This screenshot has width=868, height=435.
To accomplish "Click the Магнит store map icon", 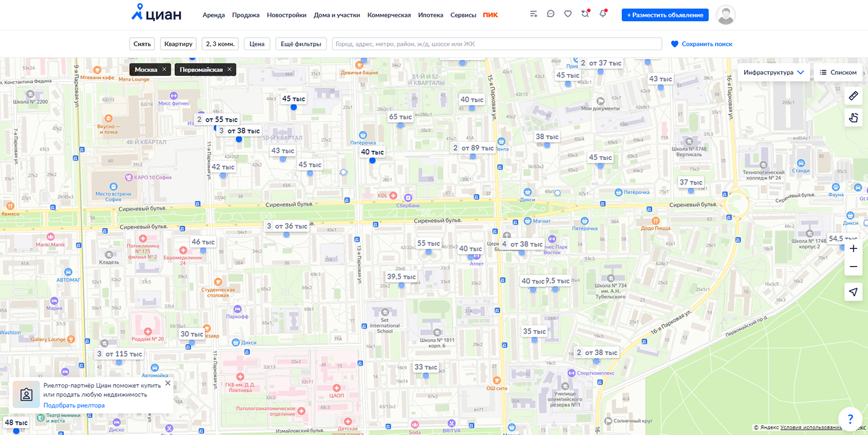I will coord(527,221).
